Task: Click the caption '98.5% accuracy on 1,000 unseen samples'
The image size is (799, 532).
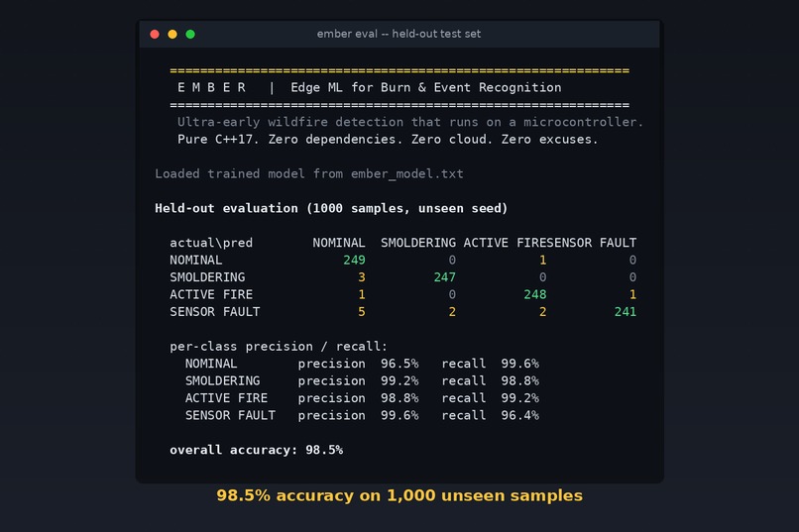Action: (x=399, y=495)
